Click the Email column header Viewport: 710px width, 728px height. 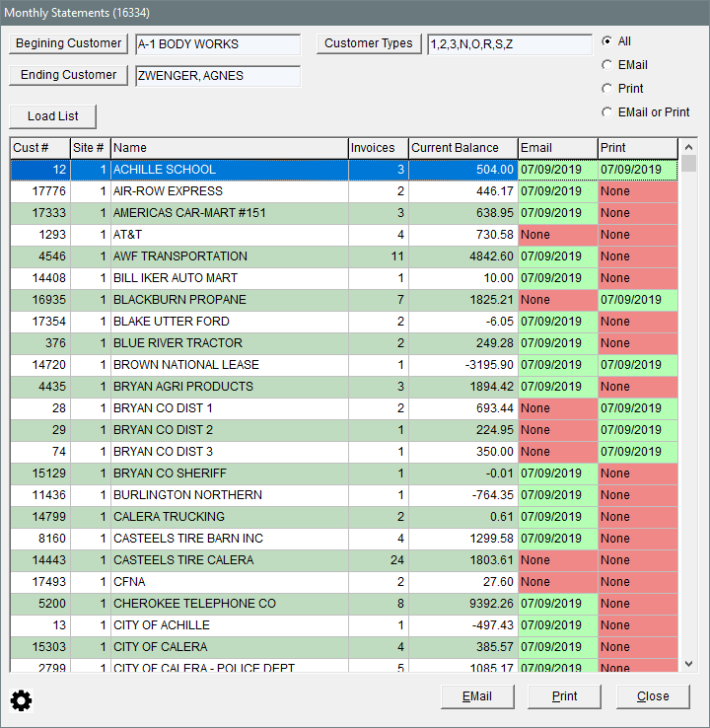[x=558, y=148]
